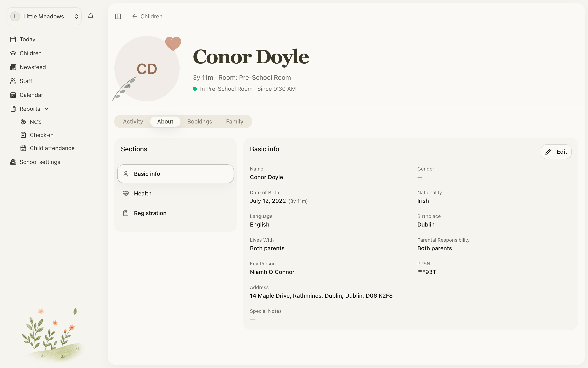This screenshot has width=588, height=368.
Task: Open the Calendar page
Action: [31, 95]
